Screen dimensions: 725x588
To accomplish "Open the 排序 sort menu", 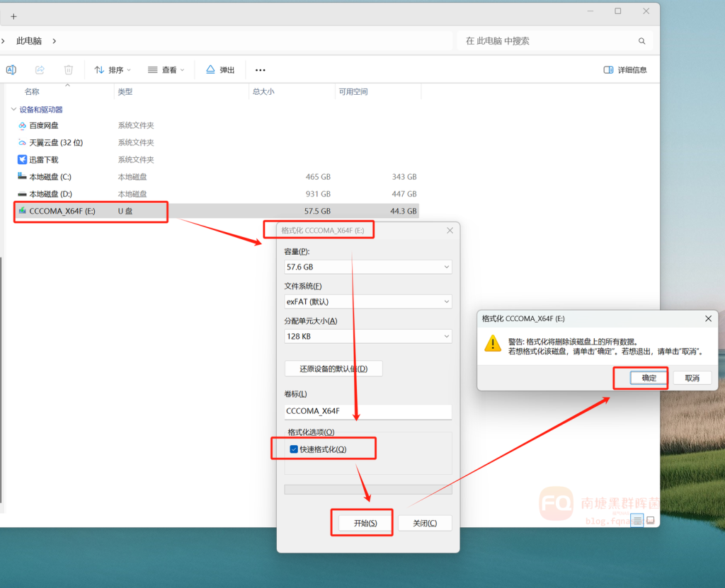I will [x=113, y=70].
